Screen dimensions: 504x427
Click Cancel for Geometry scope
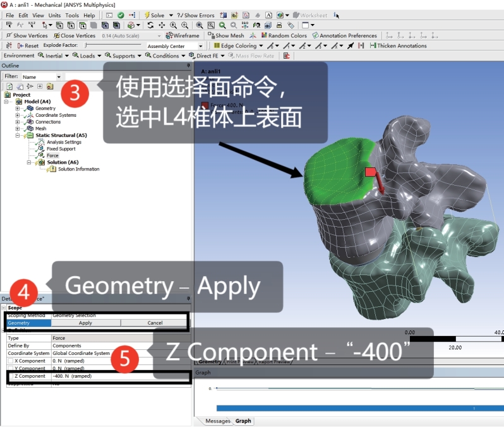click(x=155, y=323)
